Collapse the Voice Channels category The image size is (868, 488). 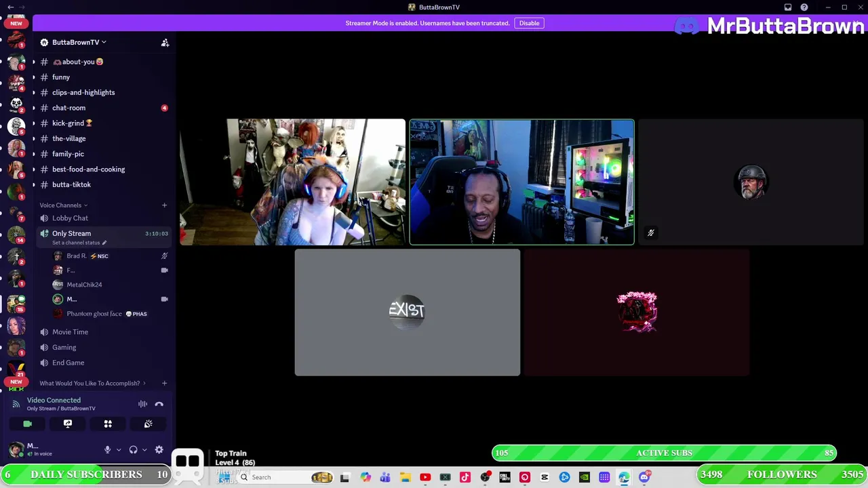tap(63, 205)
